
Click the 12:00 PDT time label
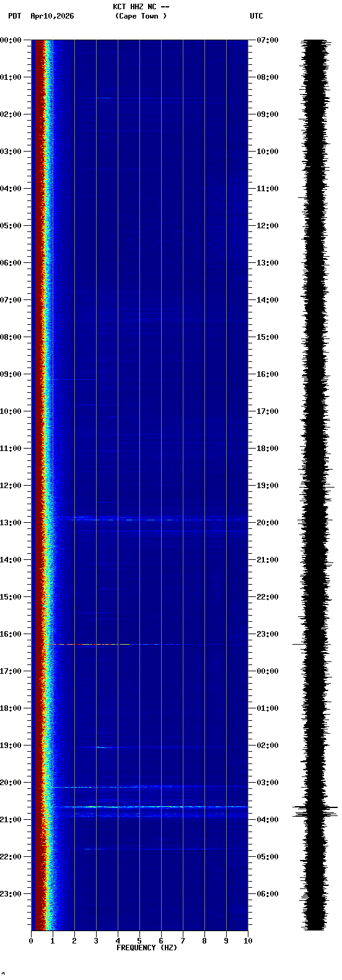click(11, 486)
